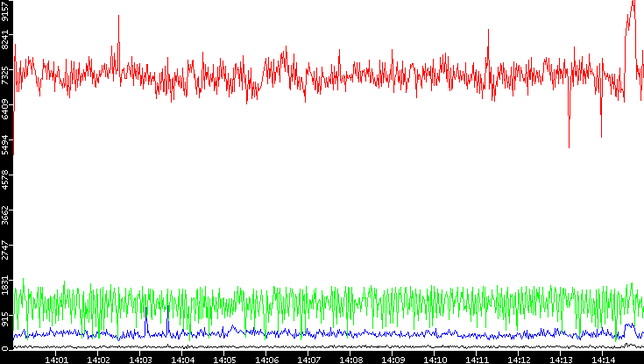Screen dimensions: 644x364
Task: Click the 3662 y-axis value
Action: point(5,217)
